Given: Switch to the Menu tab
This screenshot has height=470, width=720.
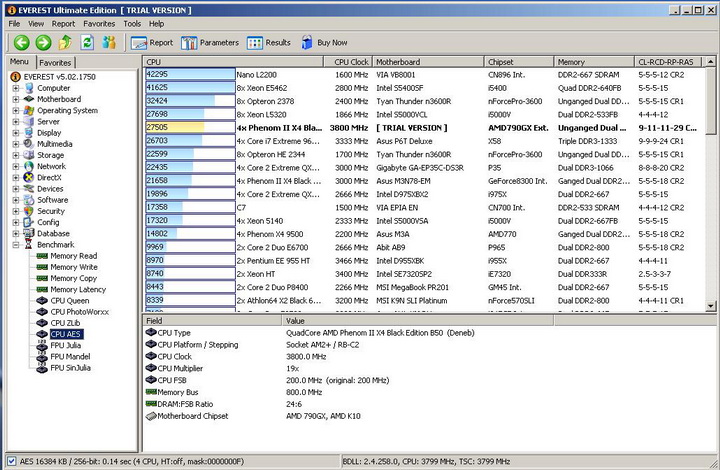Looking at the screenshot, I should [x=19, y=62].
